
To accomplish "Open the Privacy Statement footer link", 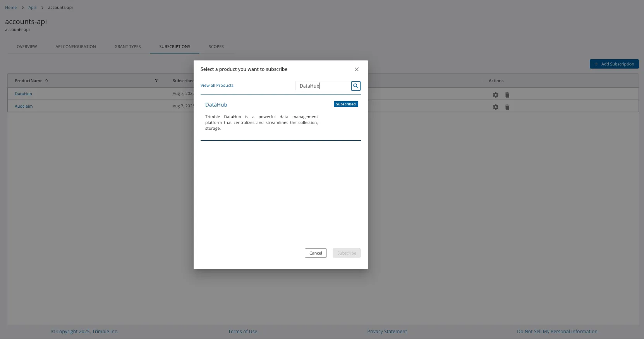I will point(387,332).
